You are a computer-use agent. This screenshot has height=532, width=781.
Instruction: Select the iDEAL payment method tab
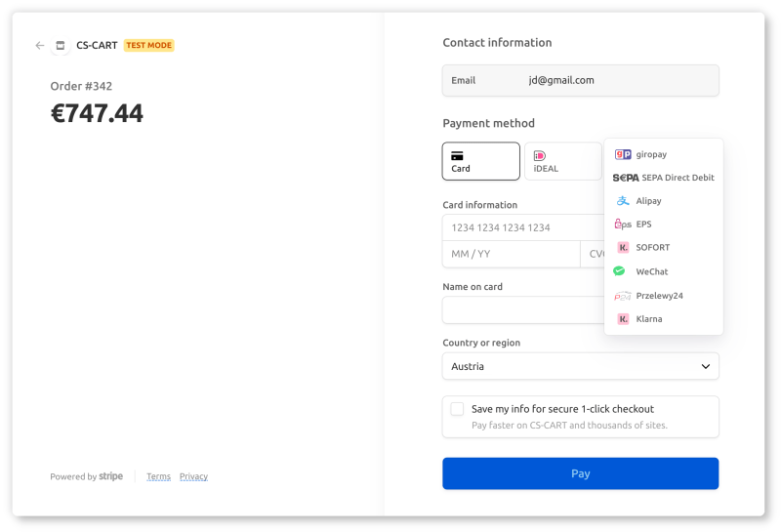[563, 161]
